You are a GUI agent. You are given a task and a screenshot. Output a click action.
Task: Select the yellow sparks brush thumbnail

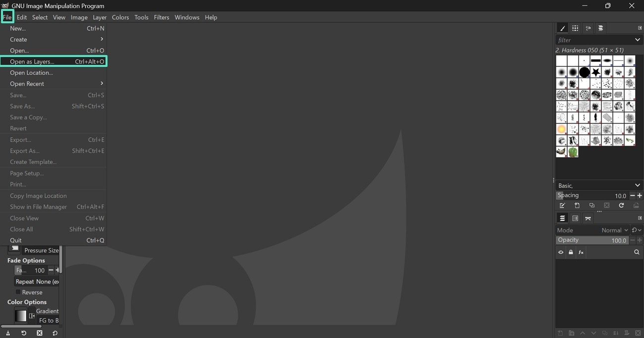pyautogui.click(x=561, y=129)
